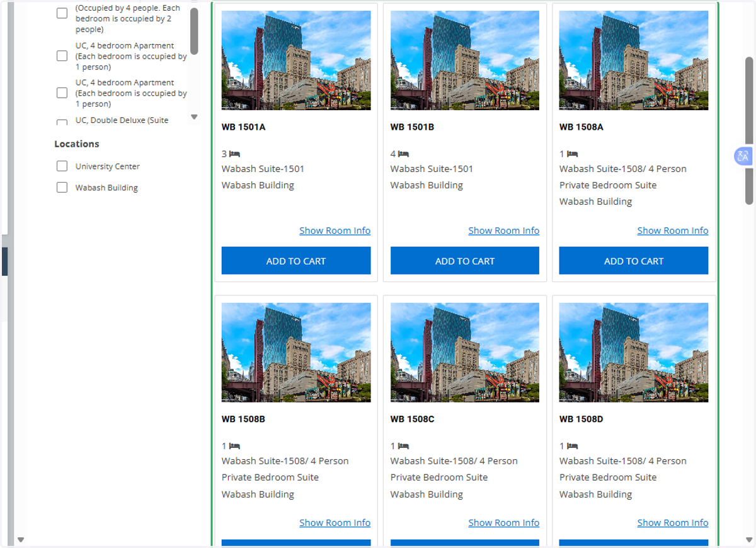The width and height of the screenshot is (756, 548).
Task: Click the 'WB 1508D' room title
Action: [581, 420]
